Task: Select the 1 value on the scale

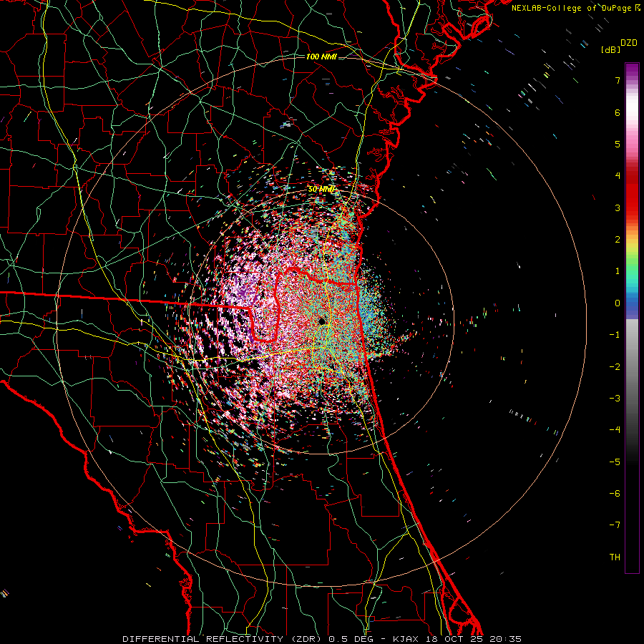Action: coord(618,271)
